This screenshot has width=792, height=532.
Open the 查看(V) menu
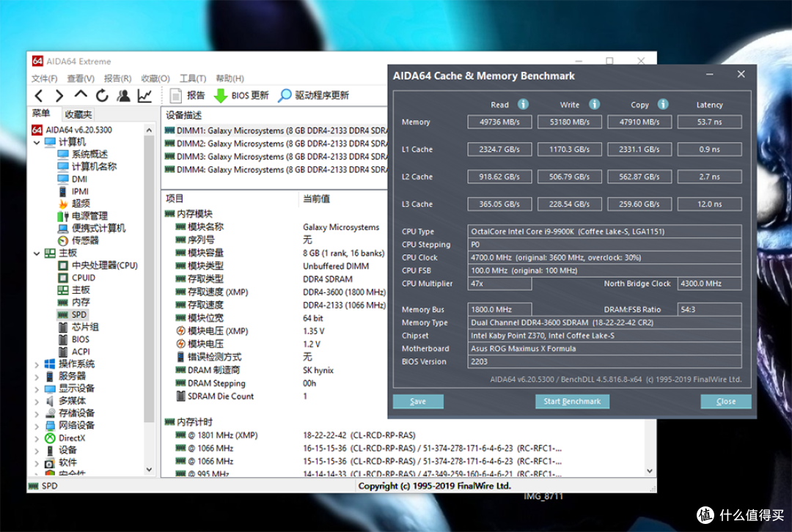(81, 78)
